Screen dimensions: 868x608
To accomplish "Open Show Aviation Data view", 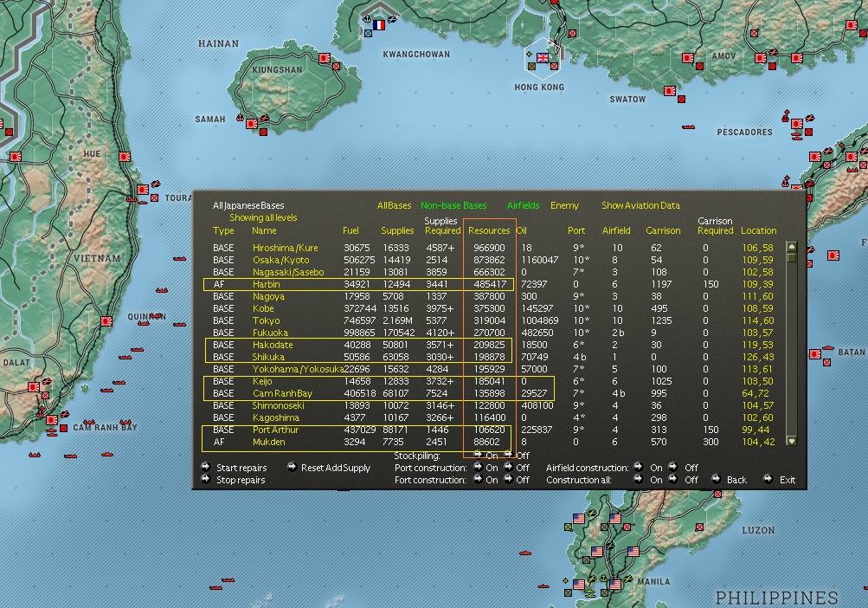I will click(640, 206).
